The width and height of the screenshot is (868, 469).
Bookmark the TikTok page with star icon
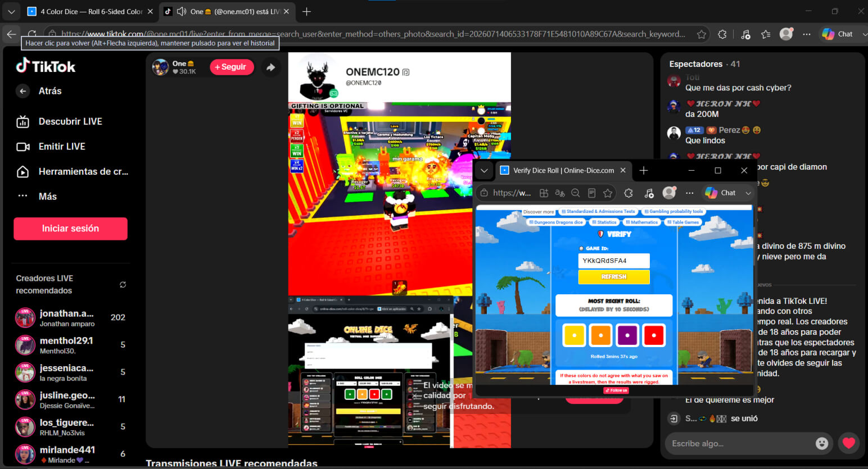pos(702,34)
